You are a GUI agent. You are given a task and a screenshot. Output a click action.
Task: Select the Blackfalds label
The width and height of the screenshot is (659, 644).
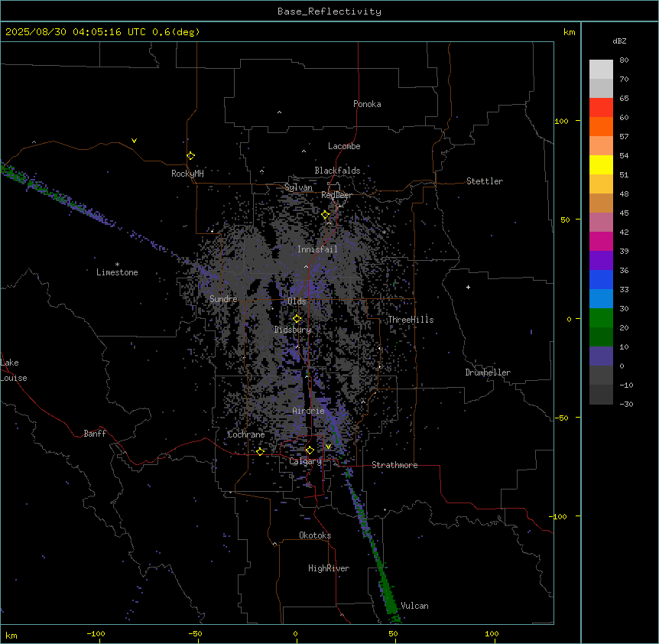pos(337,171)
